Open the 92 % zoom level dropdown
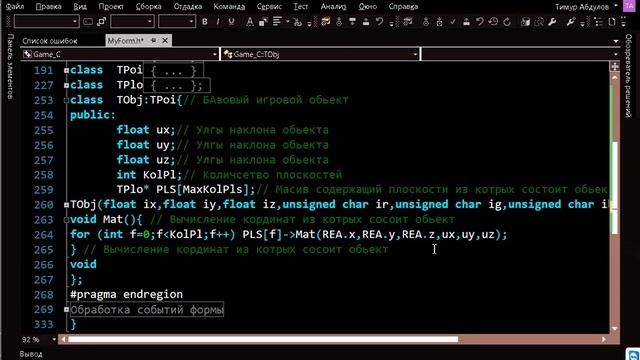 tap(39, 340)
